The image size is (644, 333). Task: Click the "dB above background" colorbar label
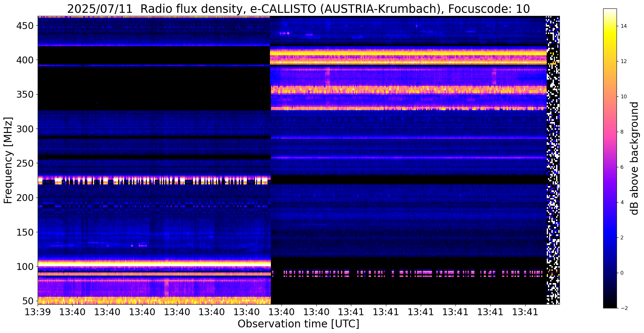coord(635,158)
